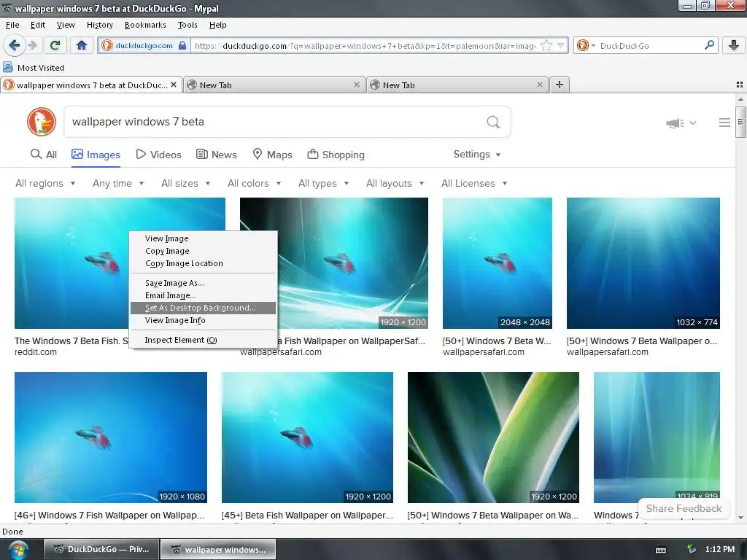Open the URL history dropdown arrow
Screen dimensions: 747x560
561,45
